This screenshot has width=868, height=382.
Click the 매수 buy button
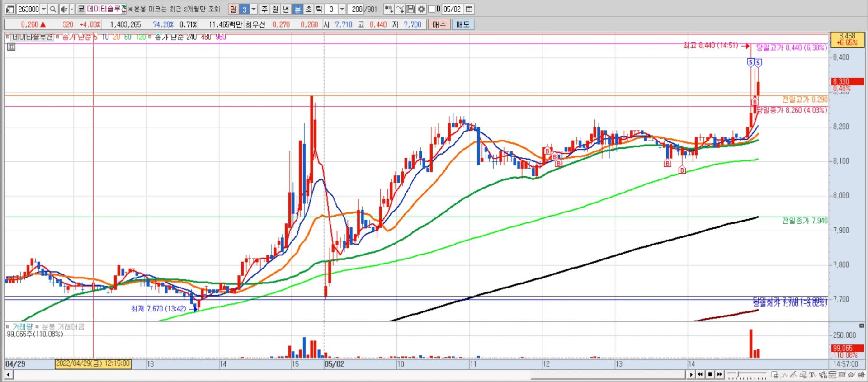click(x=439, y=24)
